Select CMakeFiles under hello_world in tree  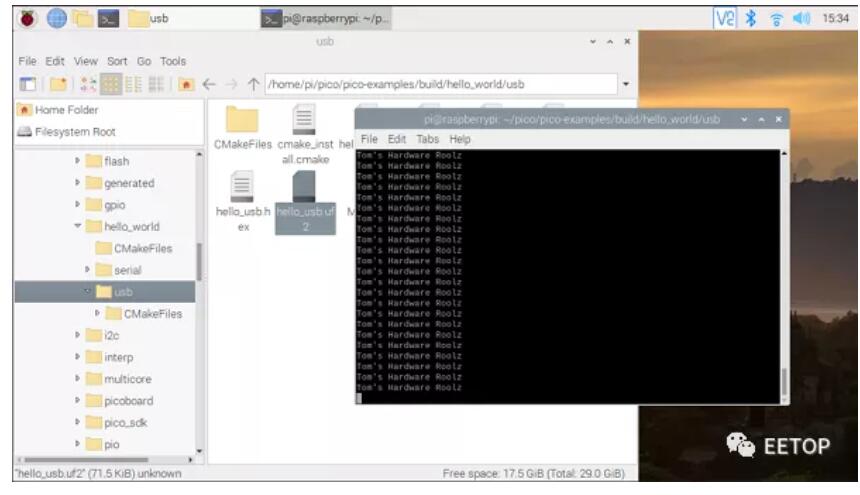tap(143, 248)
